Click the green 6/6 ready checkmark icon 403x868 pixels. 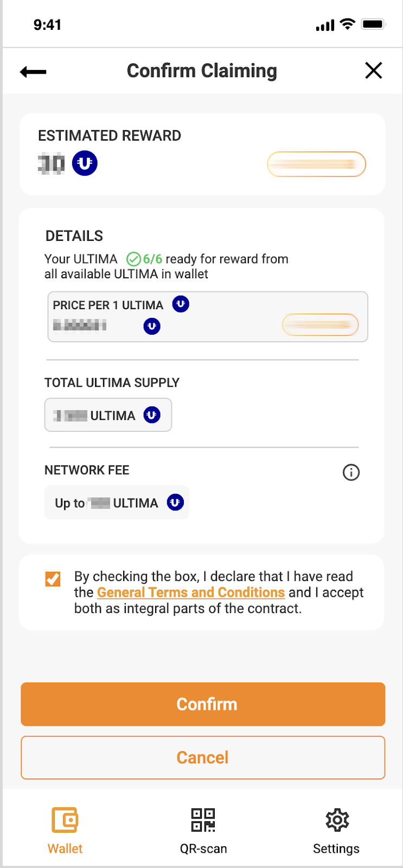pyautogui.click(x=133, y=259)
